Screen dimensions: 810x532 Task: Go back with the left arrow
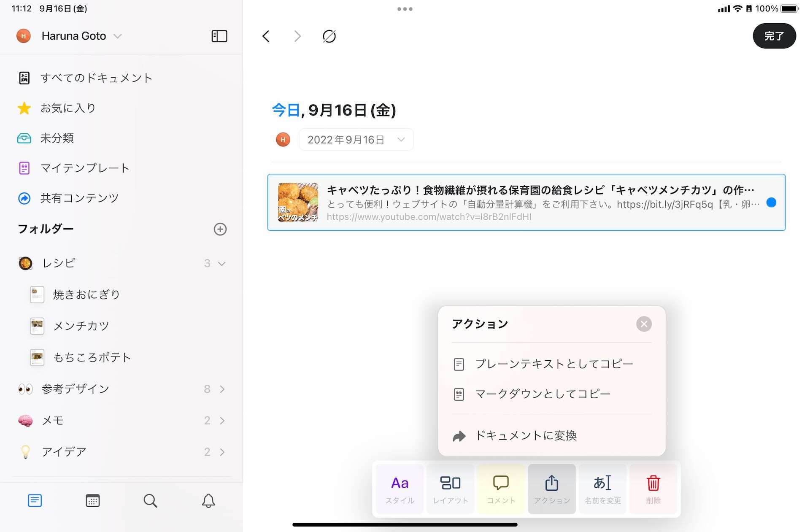[266, 36]
